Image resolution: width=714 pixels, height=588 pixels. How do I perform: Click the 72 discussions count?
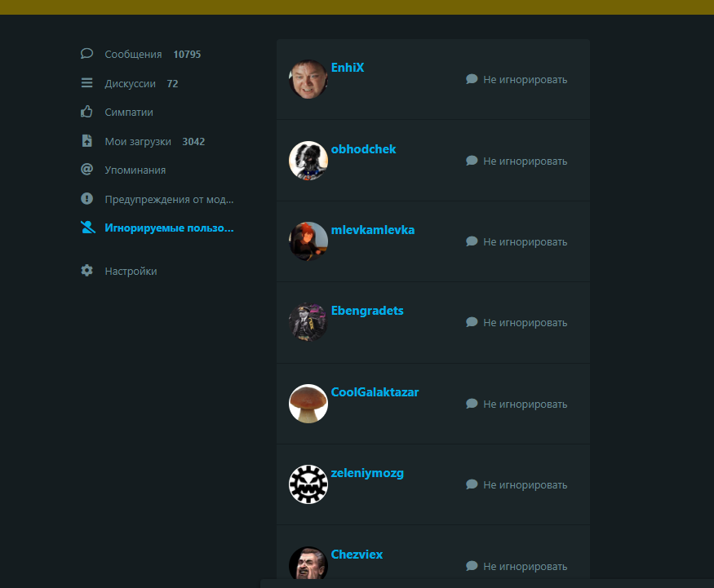[x=172, y=84]
